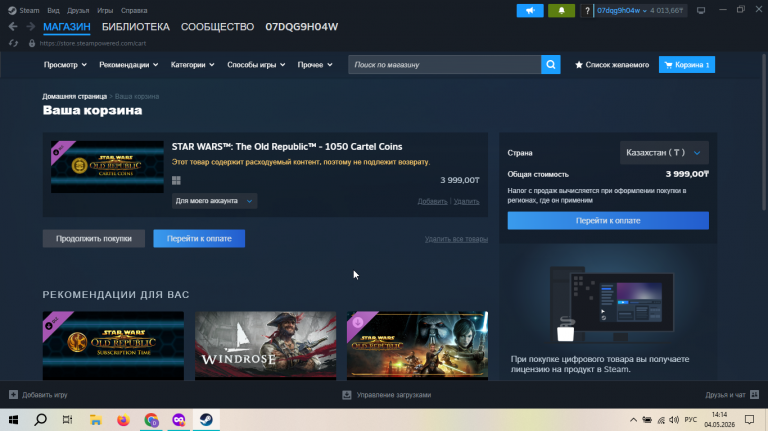Click the forward navigation arrow

pos(30,26)
